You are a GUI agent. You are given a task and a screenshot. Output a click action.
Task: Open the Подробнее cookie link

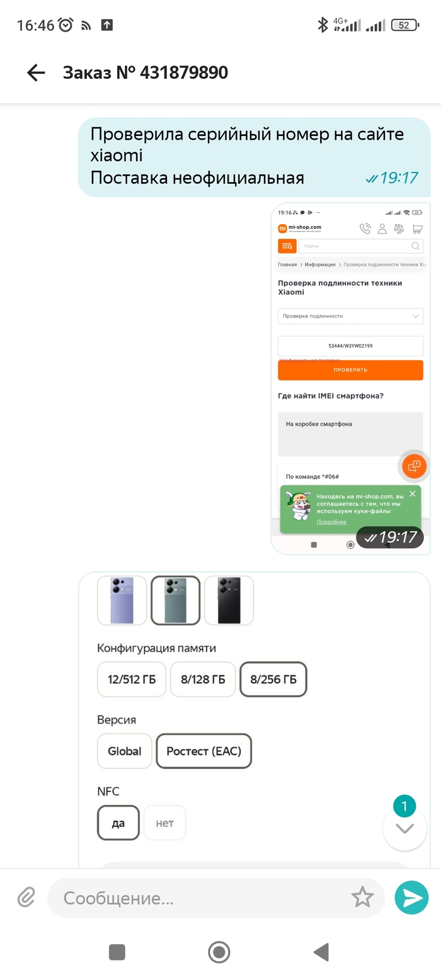(331, 522)
